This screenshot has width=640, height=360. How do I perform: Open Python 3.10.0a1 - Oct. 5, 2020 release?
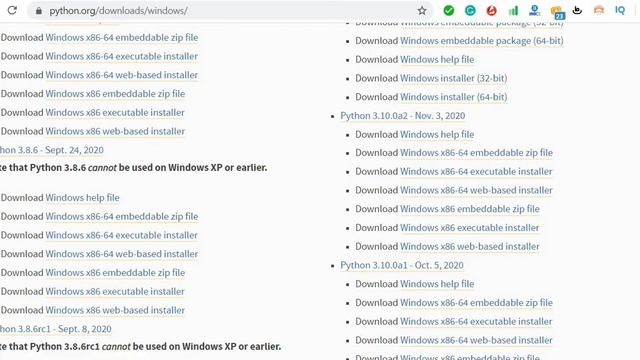[x=402, y=265]
